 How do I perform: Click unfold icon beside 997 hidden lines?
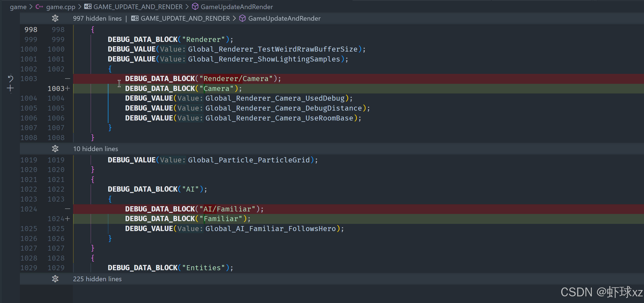[55, 18]
